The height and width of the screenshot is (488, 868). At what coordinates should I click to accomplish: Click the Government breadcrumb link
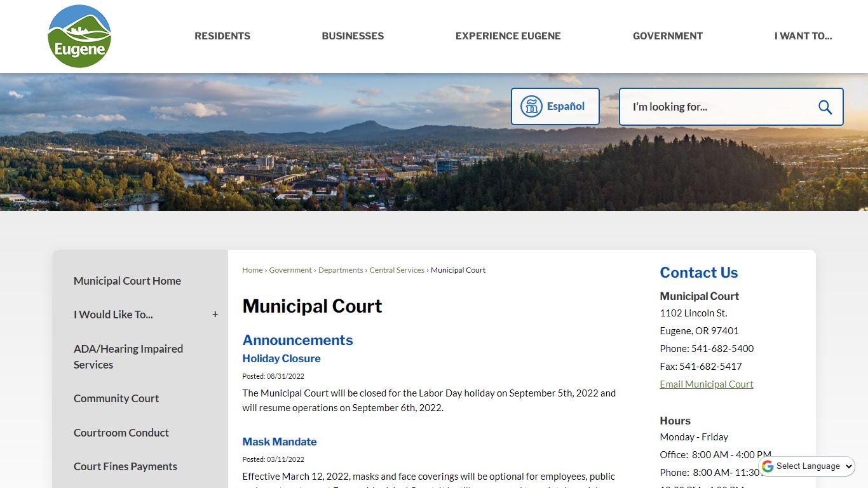tap(290, 270)
